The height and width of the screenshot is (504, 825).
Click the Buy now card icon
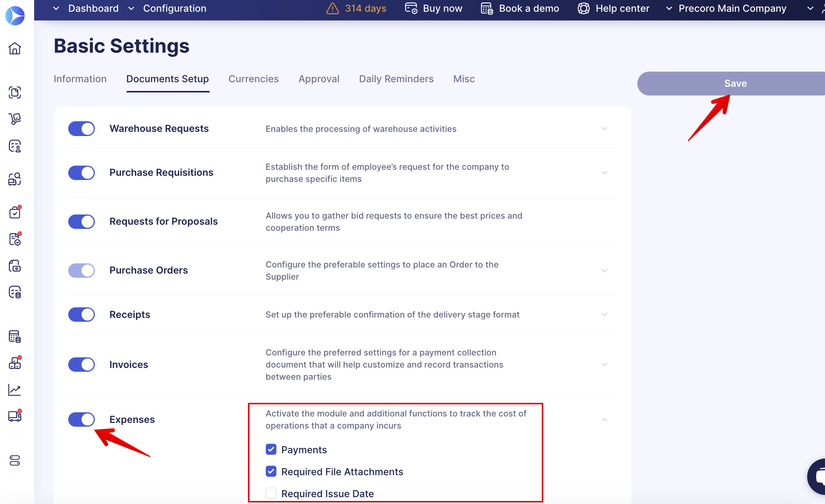pos(411,8)
